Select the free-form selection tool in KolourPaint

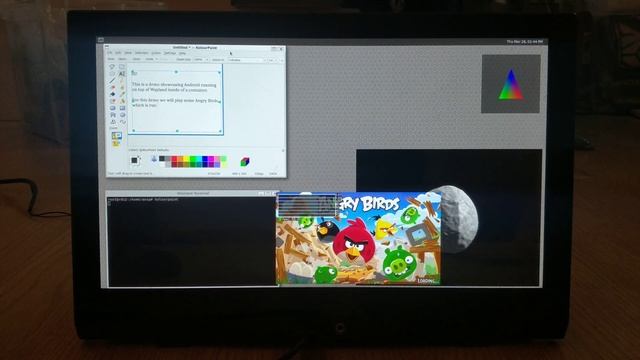tap(112, 66)
